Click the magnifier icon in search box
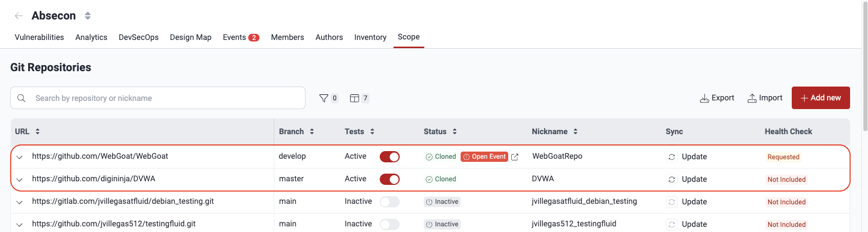Screen dimensions: 868x232 [x=21, y=98]
